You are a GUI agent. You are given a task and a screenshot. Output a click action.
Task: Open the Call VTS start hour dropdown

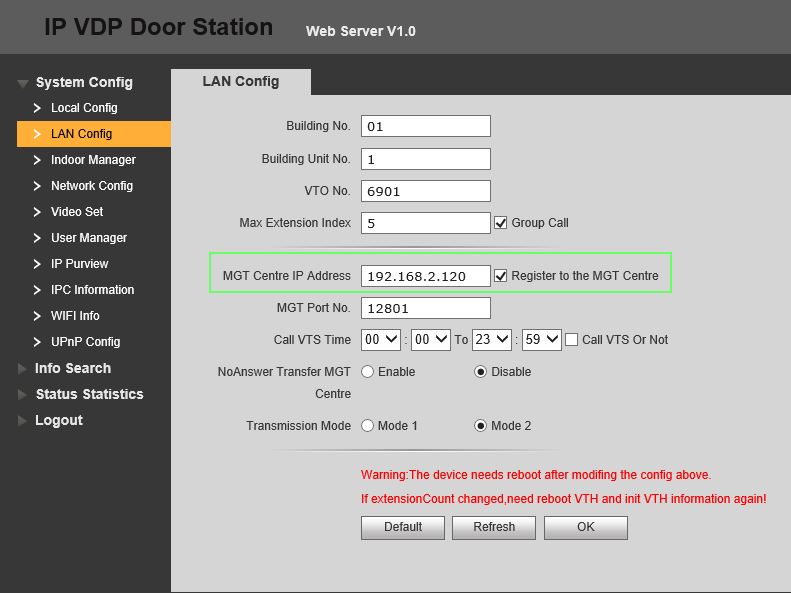click(381, 340)
